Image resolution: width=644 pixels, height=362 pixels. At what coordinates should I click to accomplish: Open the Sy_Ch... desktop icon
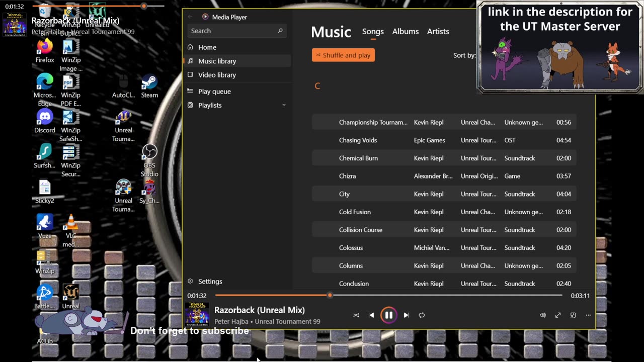(149, 192)
